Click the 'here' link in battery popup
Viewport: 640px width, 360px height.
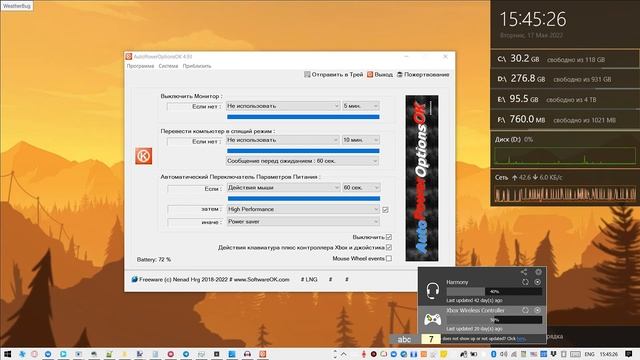click(x=521, y=338)
